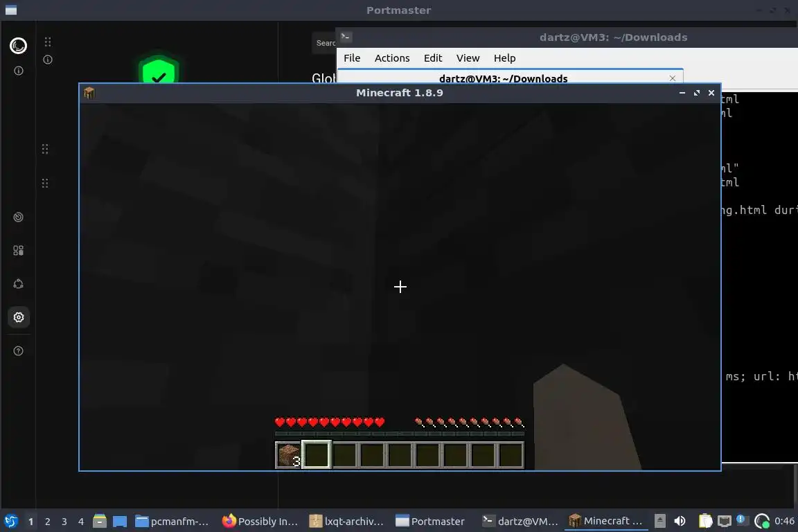Open Portmaster network activity monitor icon
Image resolution: width=798 pixels, height=532 pixels.
(18, 217)
